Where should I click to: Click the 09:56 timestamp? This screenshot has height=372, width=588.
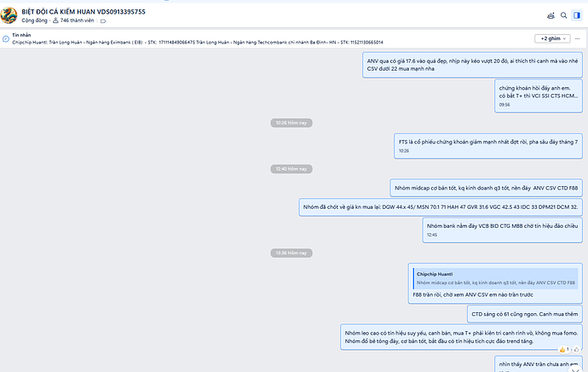(x=504, y=105)
